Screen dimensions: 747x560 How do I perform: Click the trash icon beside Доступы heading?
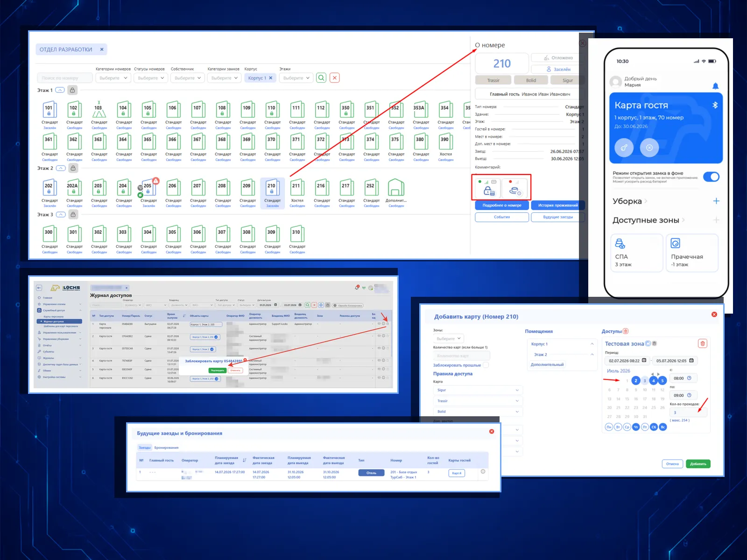626,331
